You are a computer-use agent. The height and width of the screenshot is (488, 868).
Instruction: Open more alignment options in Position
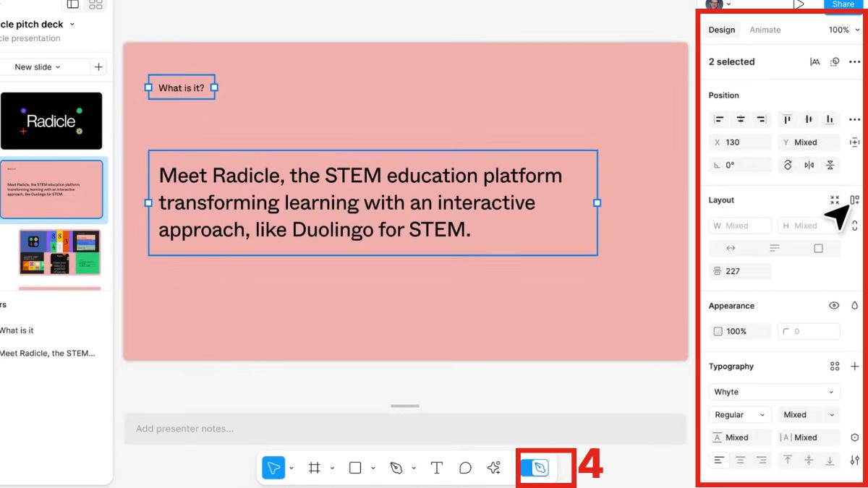[x=854, y=119]
